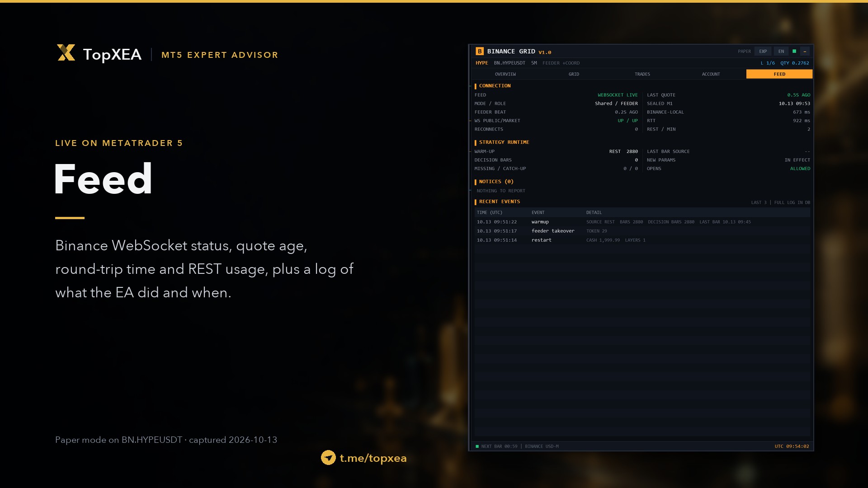The width and height of the screenshot is (868, 488).
Task: Open the ACCOUNT tab
Action: (711, 74)
